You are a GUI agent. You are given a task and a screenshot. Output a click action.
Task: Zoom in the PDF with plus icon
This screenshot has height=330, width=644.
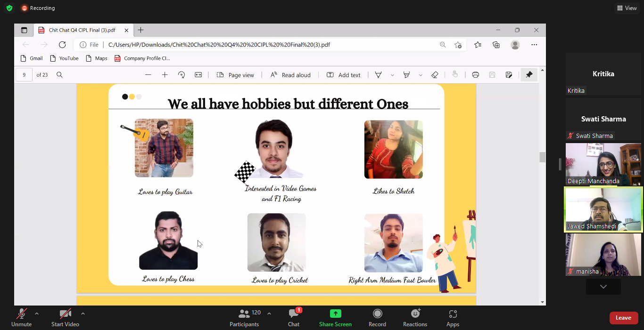tap(165, 75)
